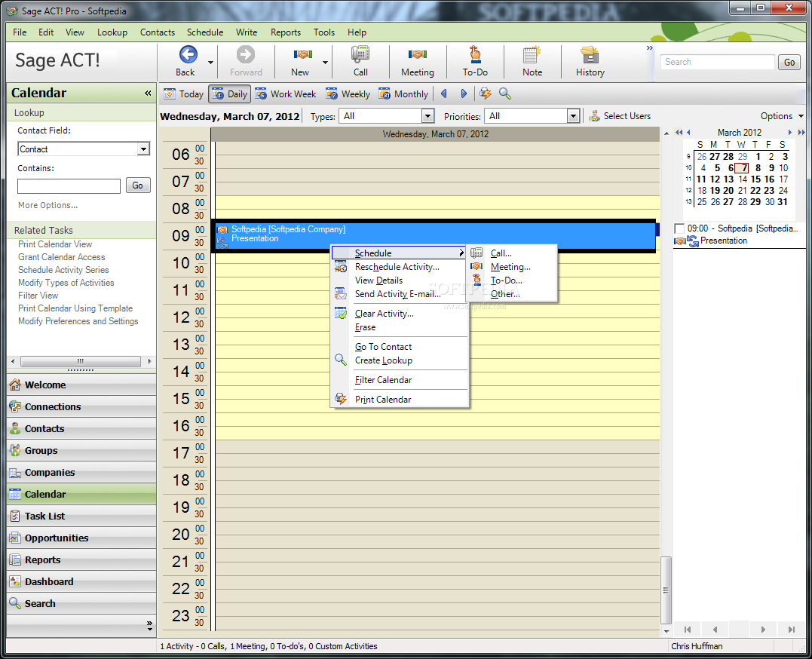
Task: Click Schedule Activity Series related task
Action: [x=63, y=270]
